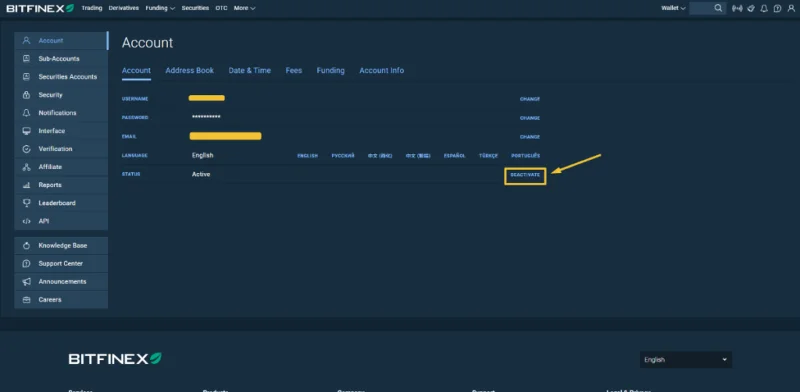Open the Sub-Accounts sidebar icon
This screenshot has width=800, height=392.
coord(27,59)
